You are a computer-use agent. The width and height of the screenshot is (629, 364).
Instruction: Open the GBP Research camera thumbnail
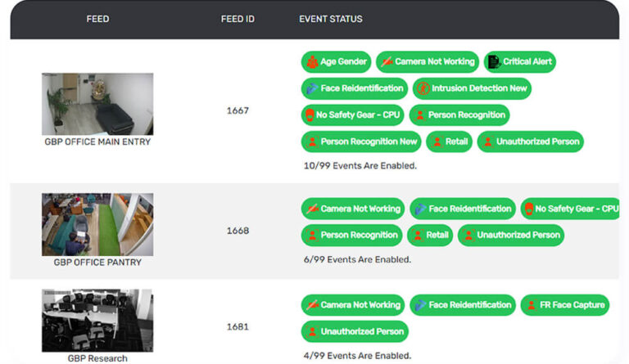pos(97,320)
